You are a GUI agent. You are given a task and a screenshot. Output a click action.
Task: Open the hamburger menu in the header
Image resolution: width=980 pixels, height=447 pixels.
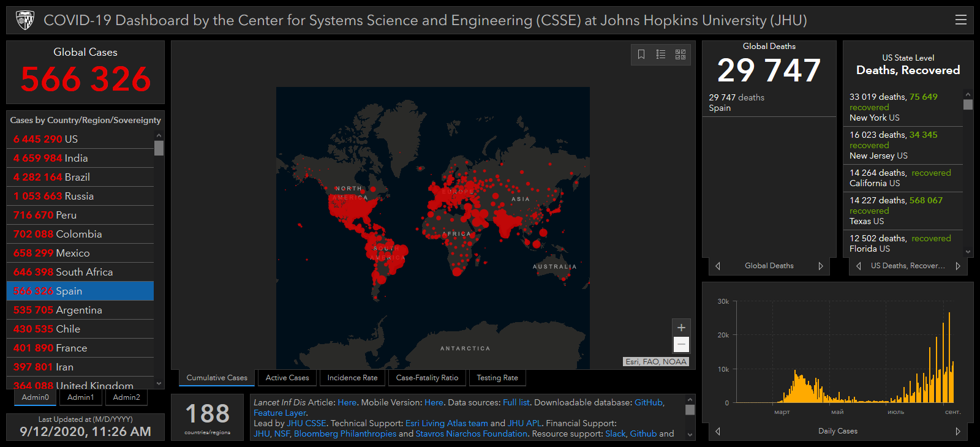961,20
